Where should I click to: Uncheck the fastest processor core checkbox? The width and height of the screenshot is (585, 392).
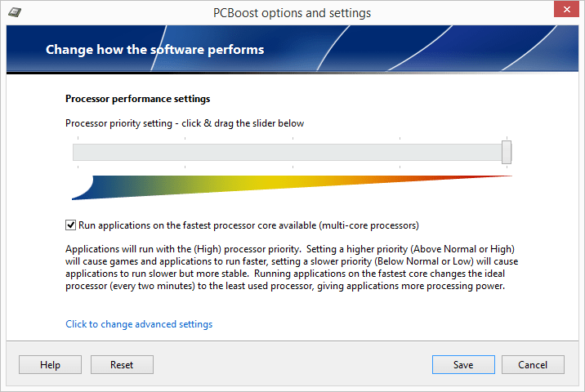click(70, 225)
